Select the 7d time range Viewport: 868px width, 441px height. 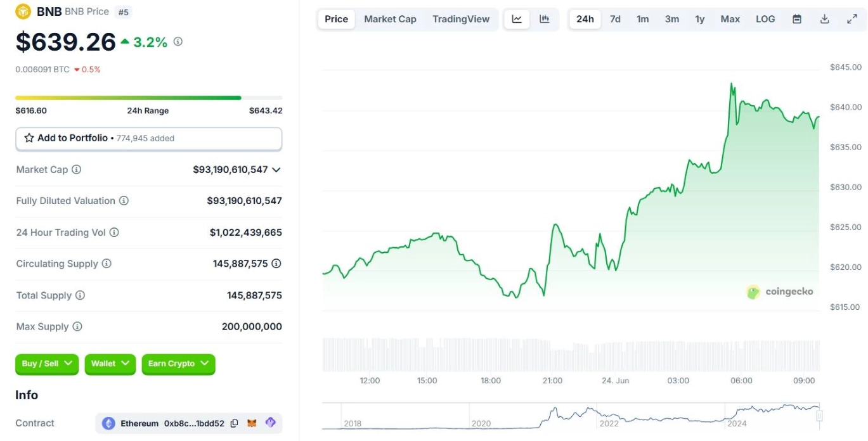click(615, 19)
